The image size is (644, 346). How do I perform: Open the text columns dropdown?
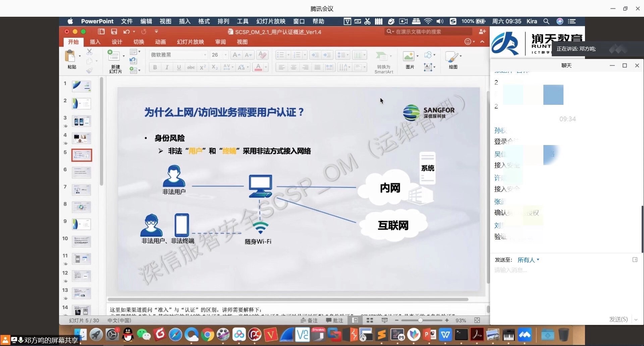coord(360,55)
